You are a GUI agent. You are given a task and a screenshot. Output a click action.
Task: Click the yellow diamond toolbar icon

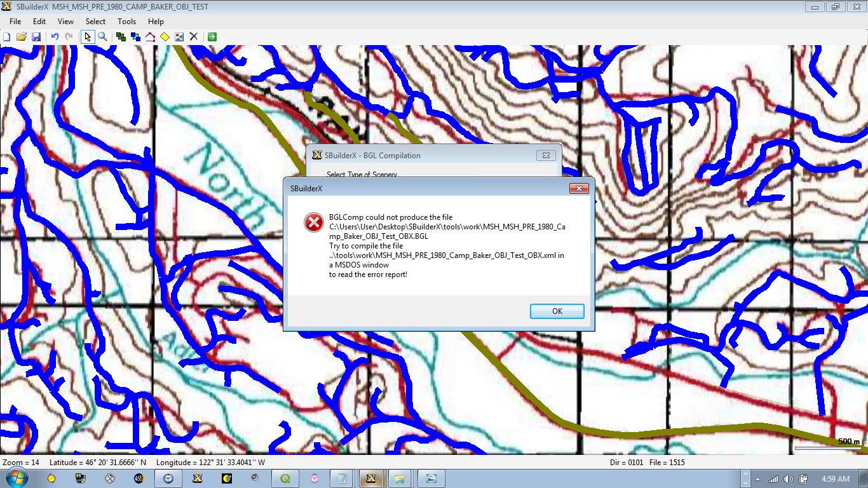coord(165,37)
